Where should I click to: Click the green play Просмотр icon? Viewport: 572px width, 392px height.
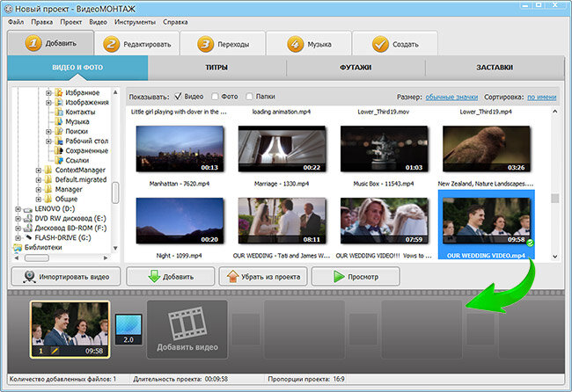tap(339, 277)
